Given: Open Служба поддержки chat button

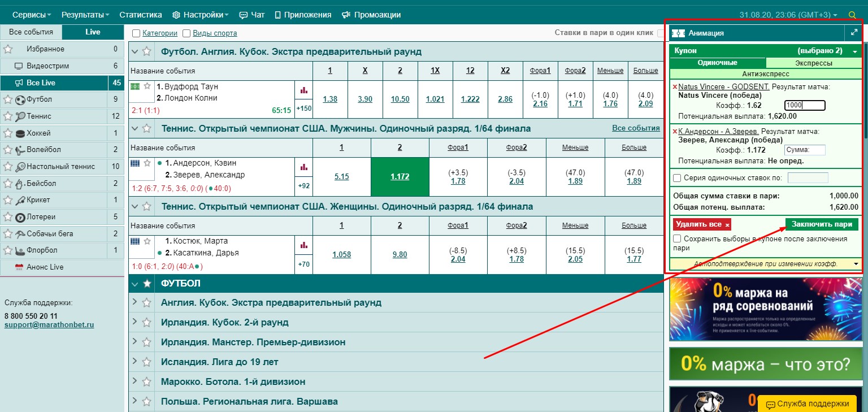Looking at the screenshot, I should pos(806,404).
